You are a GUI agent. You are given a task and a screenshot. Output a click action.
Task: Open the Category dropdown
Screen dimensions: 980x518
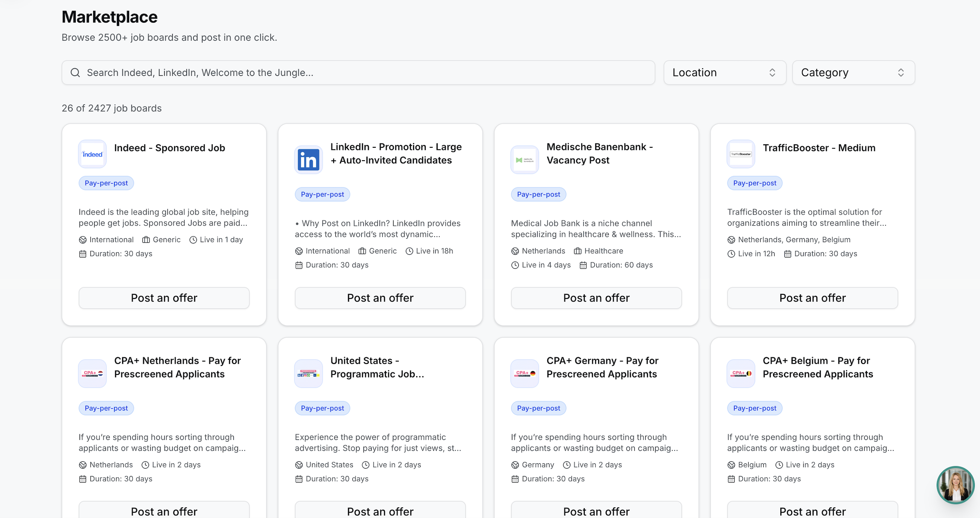[853, 73]
